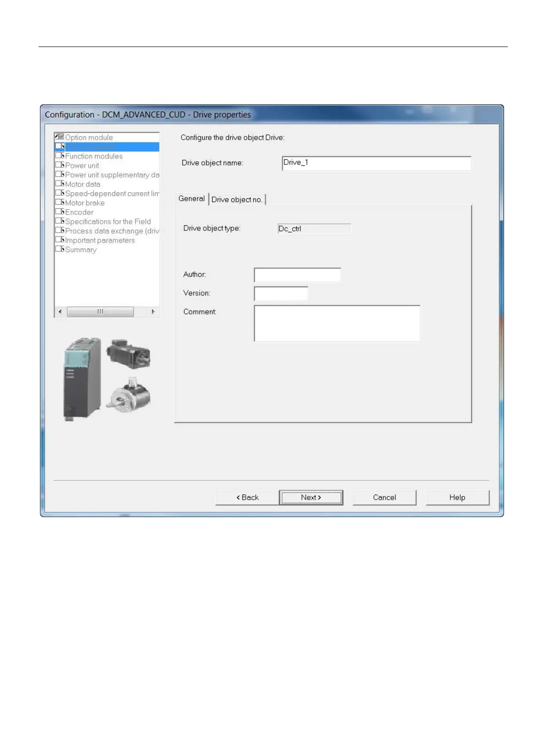Focus the Author text field

click(x=297, y=275)
